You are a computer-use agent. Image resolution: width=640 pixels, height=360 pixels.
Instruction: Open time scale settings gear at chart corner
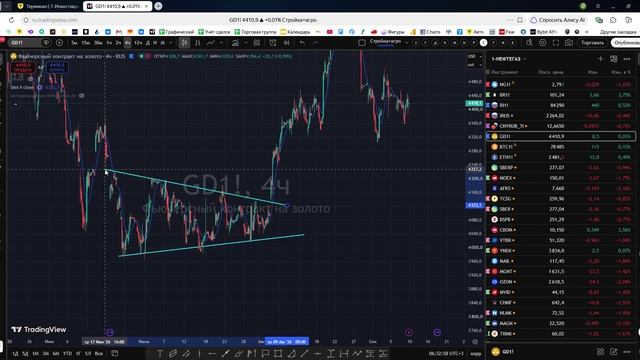(475, 342)
